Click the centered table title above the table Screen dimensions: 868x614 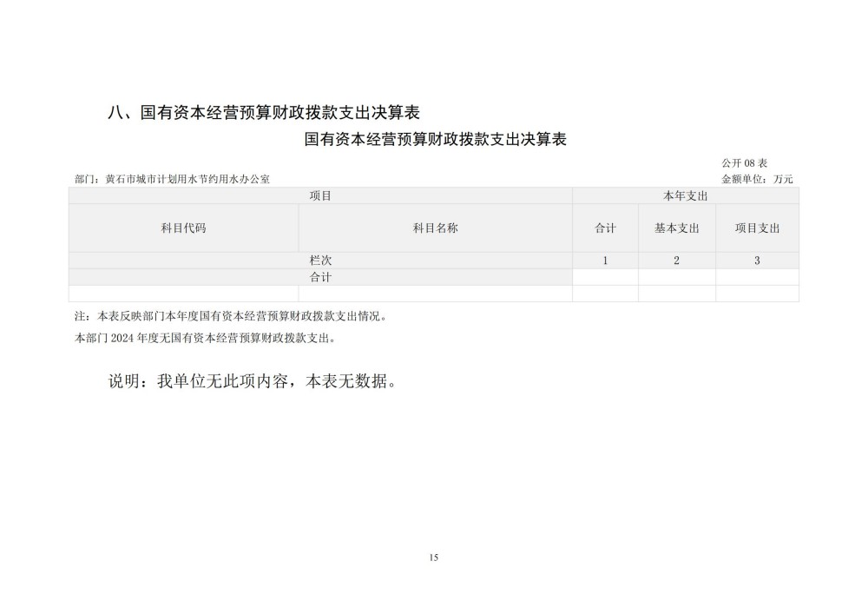(x=436, y=140)
